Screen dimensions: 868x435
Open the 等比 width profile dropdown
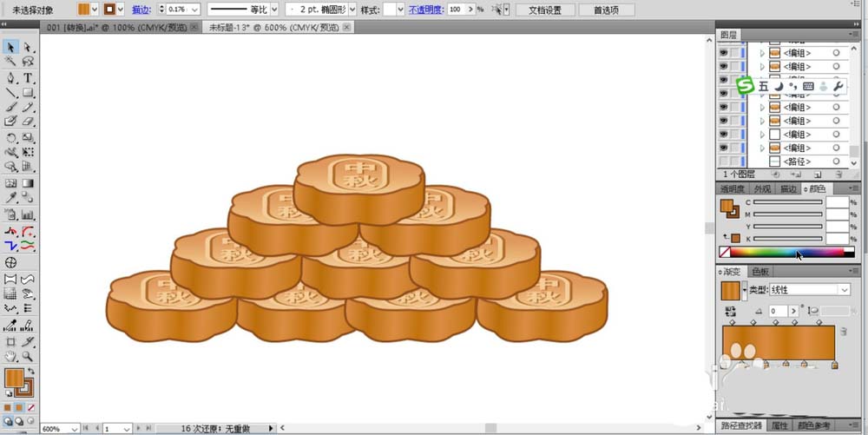pos(274,10)
